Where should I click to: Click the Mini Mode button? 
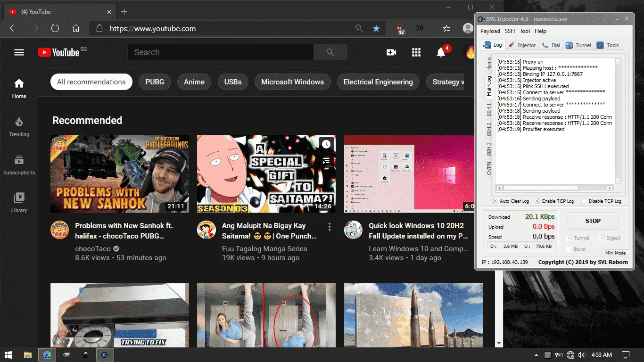coord(615,253)
